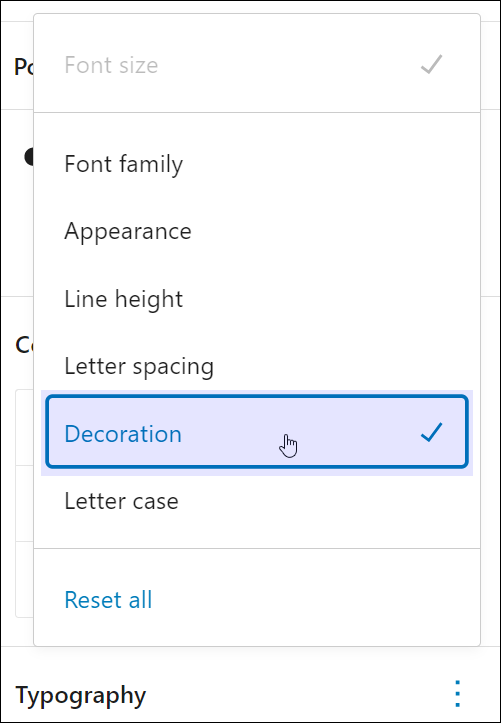Screen dimensions: 501x723
Task: Click the grey checkmark next to Font size
Action: click(x=431, y=65)
